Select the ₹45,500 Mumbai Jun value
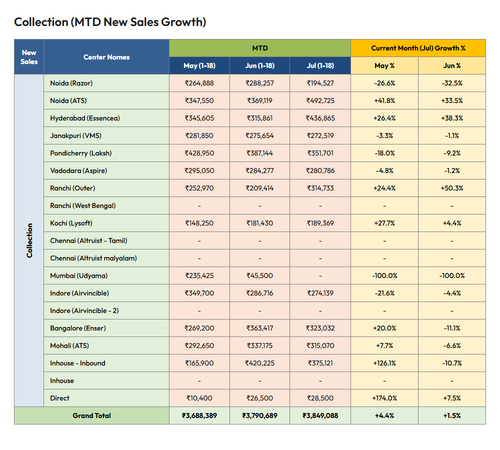The image size is (500, 450). [x=260, y=276]
